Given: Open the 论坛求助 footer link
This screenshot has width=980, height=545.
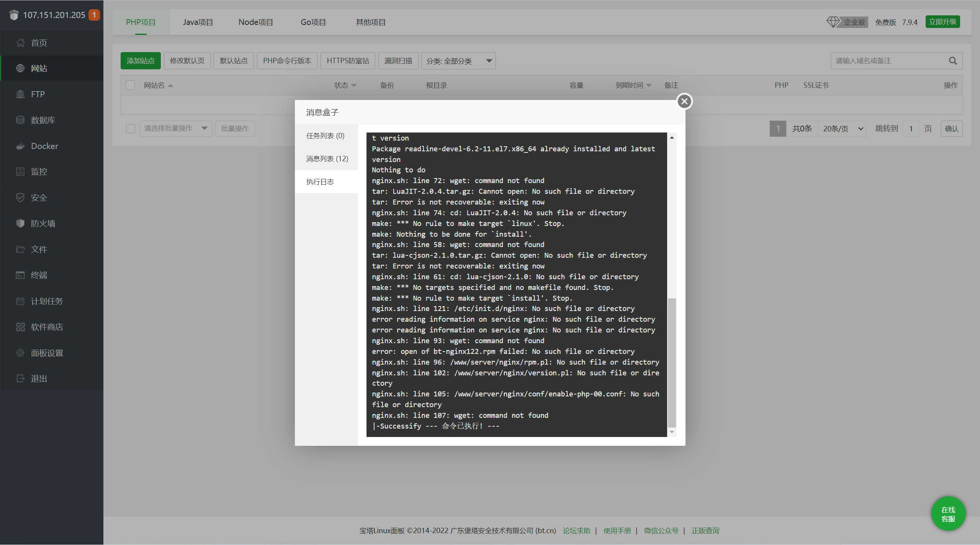Looking at the screenshot, I should click(x=576, y=530).
